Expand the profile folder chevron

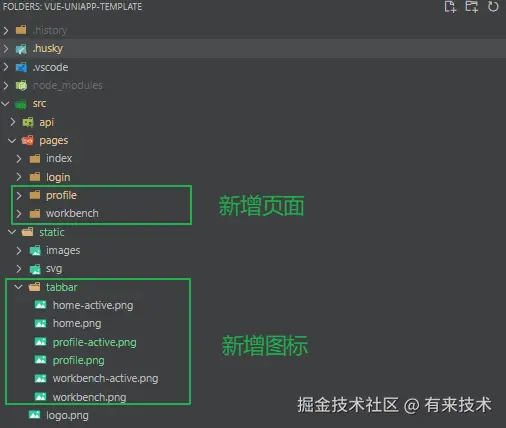pyautogui.click(x=19, y=195)
